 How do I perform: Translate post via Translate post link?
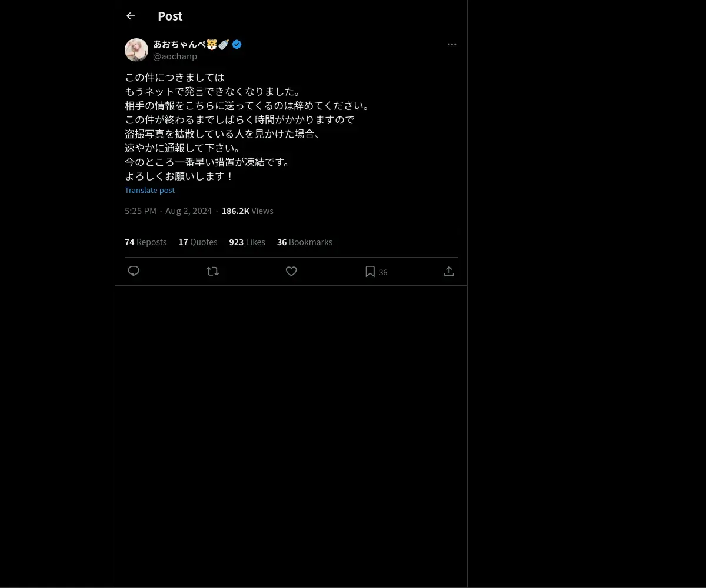(149, 190)
